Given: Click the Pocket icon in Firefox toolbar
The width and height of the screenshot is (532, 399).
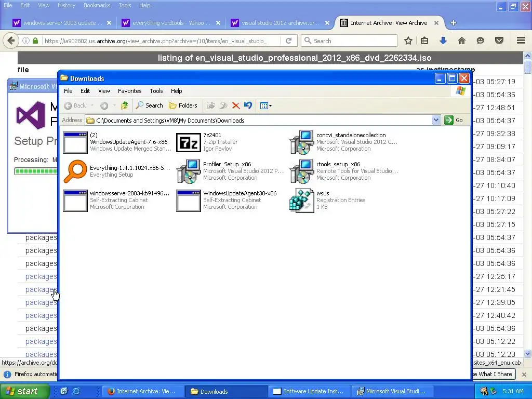Looking at the screenshot, I should pyautogui.click(x=499, y=41).
